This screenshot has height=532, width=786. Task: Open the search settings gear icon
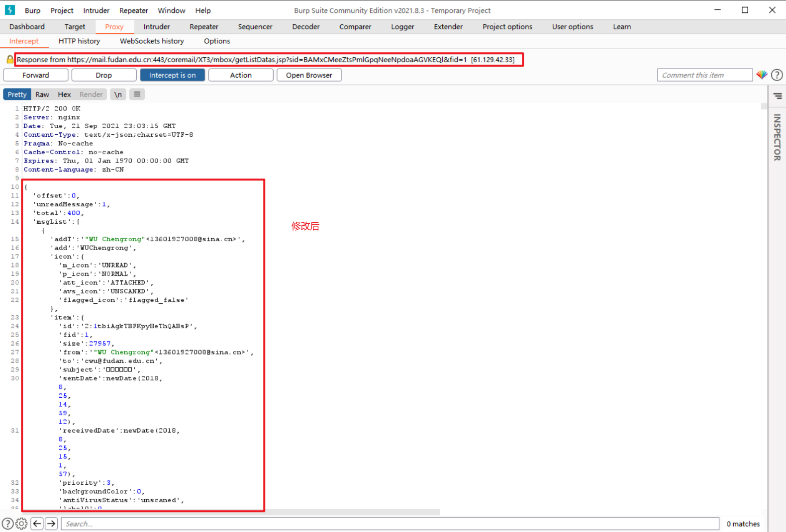[21, 524]
